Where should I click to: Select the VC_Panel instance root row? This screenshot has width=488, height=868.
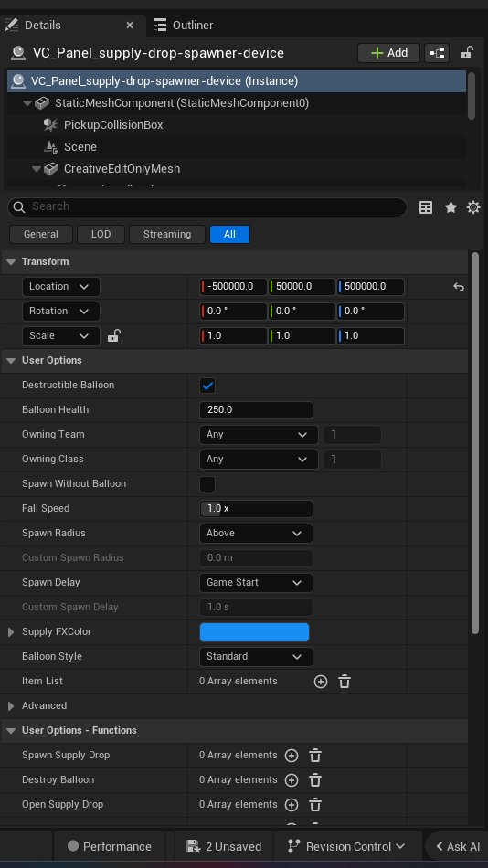[237, 81]
